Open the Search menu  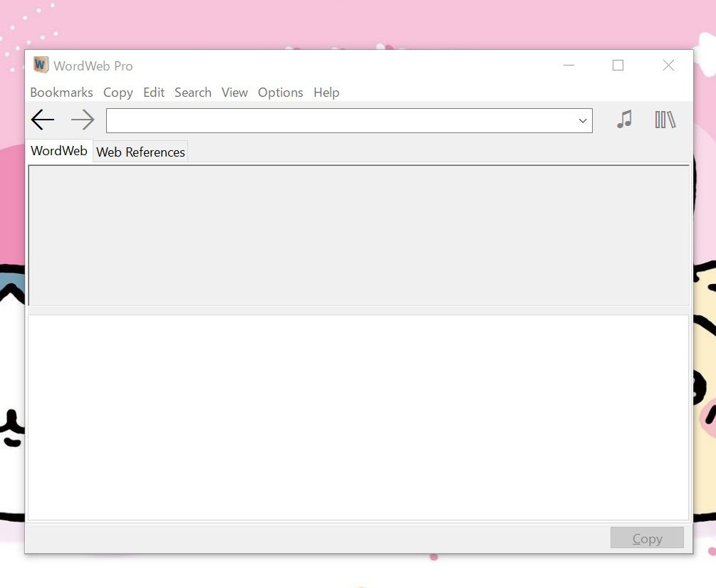192,93
